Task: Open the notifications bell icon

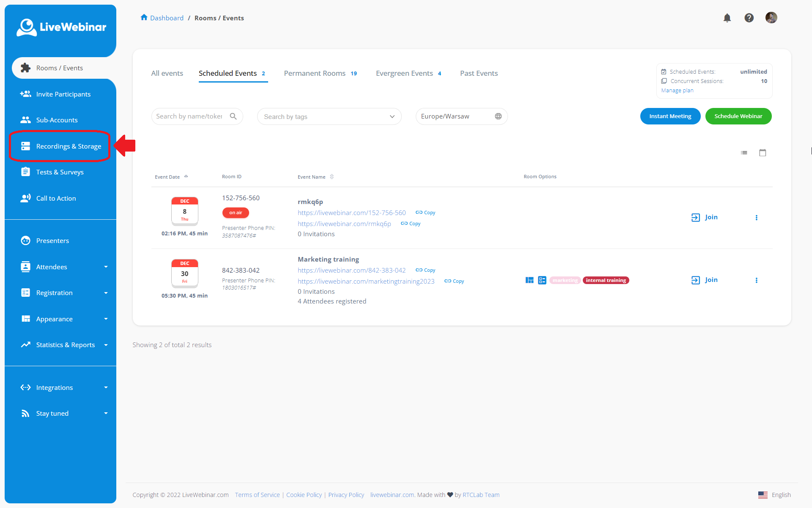Action: click(x=727, y=18)
